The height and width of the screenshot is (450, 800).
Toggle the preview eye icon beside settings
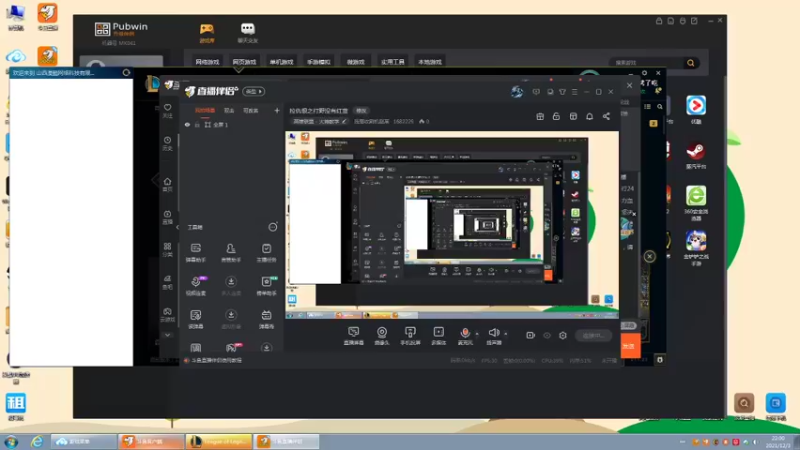pos(547,335)
